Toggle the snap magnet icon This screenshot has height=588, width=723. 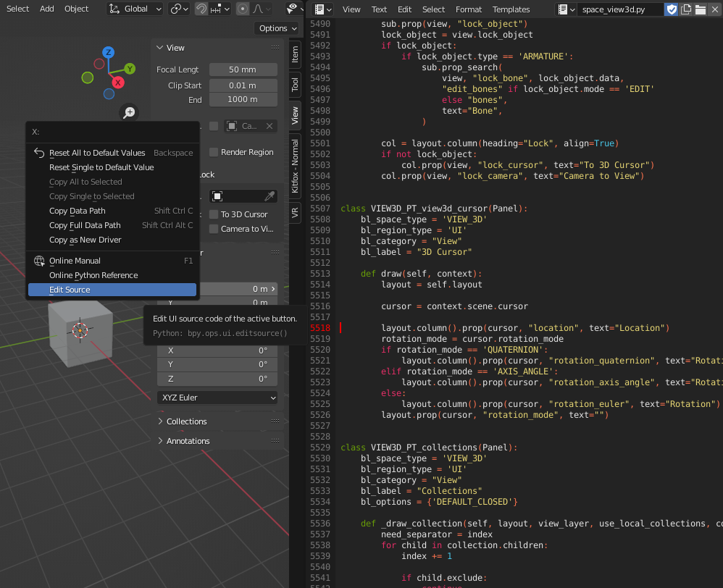pos(201,9)
